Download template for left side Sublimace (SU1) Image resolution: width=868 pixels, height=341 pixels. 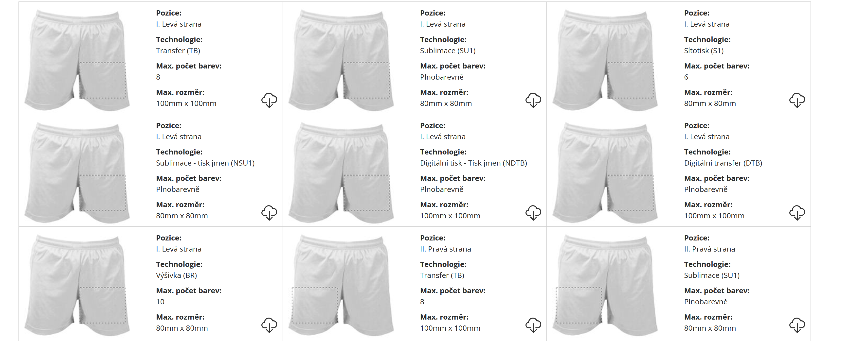pos(533,100)
